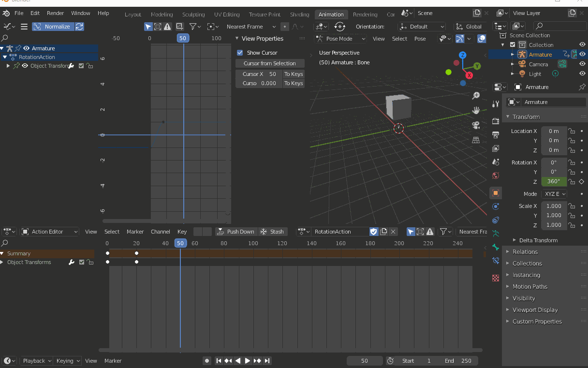Open the Rotation Mode XYZ Euler dropdown
Image resolution: width=588 pixels, height=368 pixels.
pos(554,193)
